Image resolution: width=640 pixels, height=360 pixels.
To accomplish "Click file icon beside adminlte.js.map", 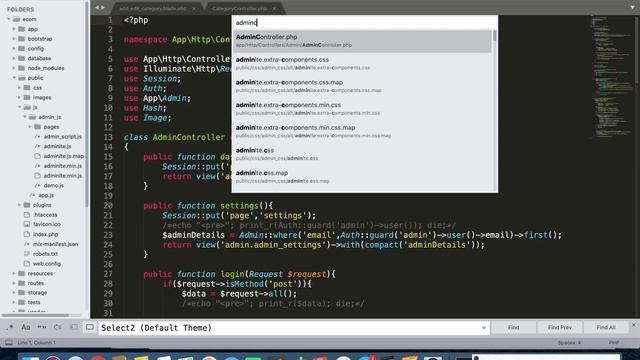I will point(38,156).
